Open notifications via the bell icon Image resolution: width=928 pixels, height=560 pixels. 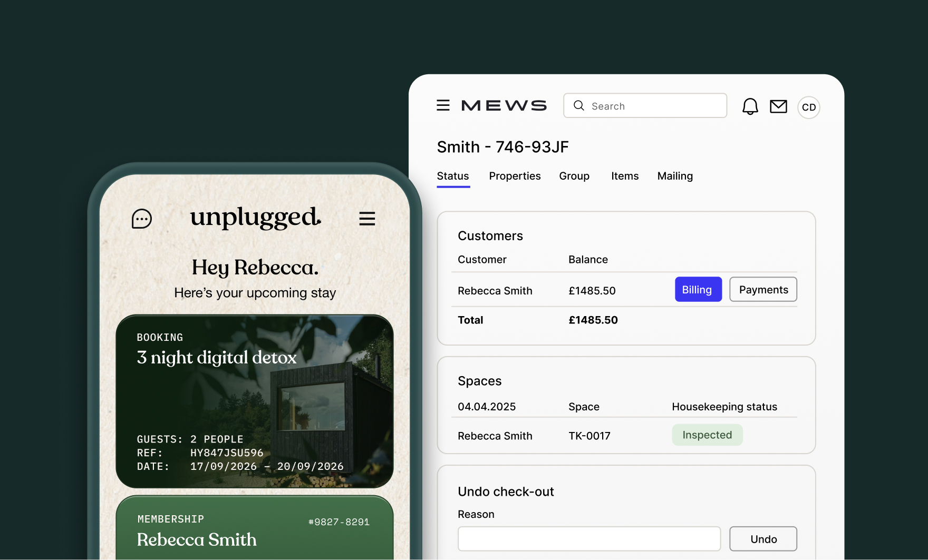coord(750,106)
